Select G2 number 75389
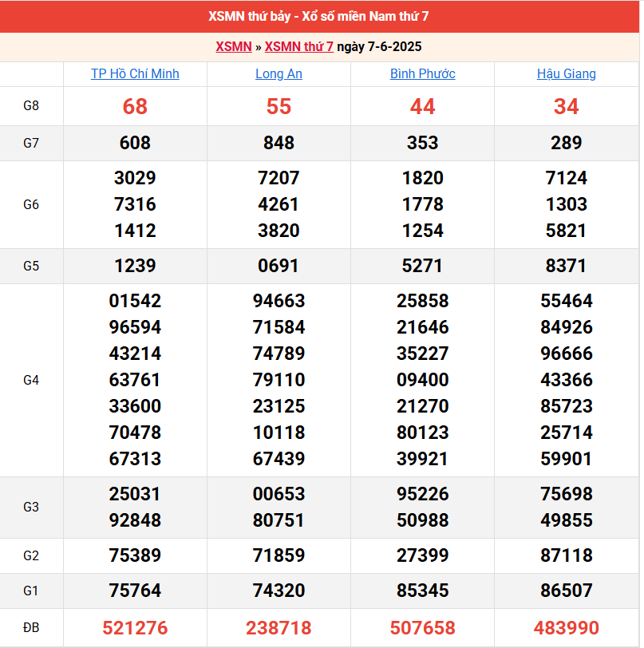 (135, 555)
